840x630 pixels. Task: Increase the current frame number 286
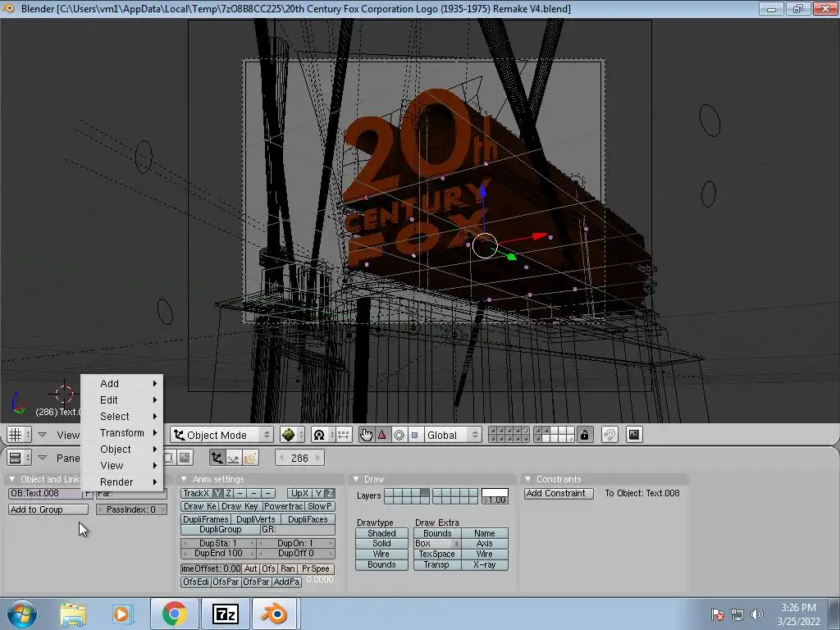[x=318, y=458]
